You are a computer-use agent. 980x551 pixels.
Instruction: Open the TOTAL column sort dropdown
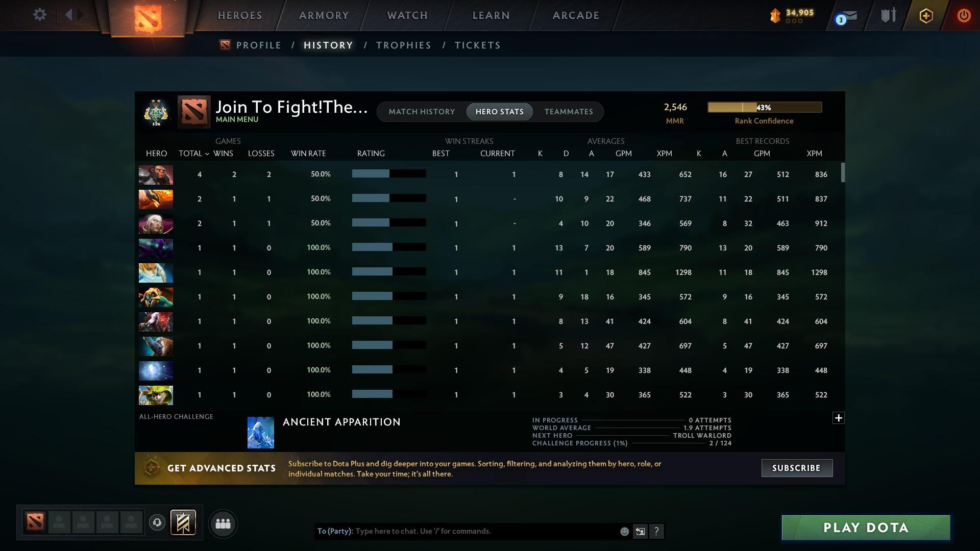tap(207, 153)
